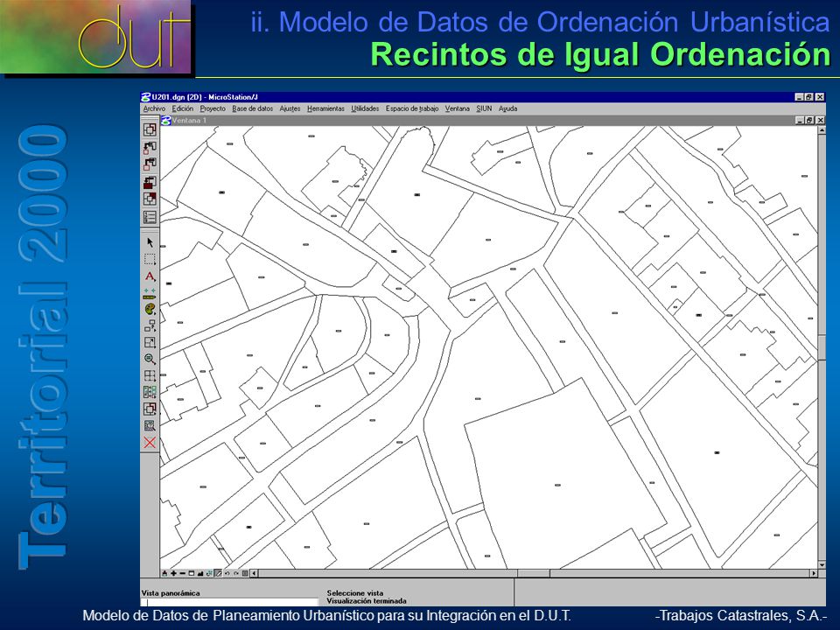
Task: Click the Update View paintbrush icon
Action: pyautogui.click(x=164, y=573)
